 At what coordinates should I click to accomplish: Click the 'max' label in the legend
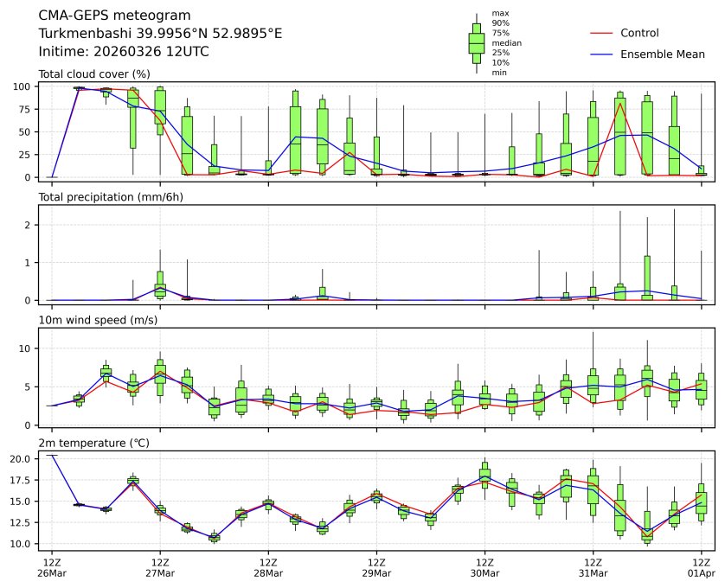tap(499, 14)
